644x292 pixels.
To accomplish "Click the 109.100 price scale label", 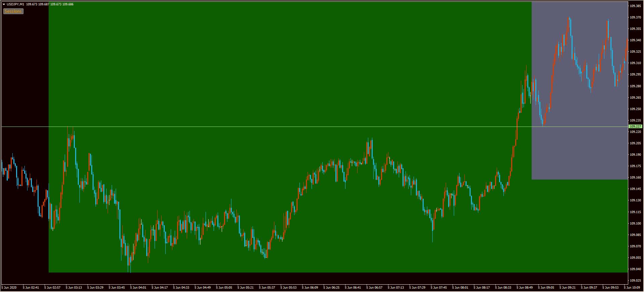I will point(635,224).
